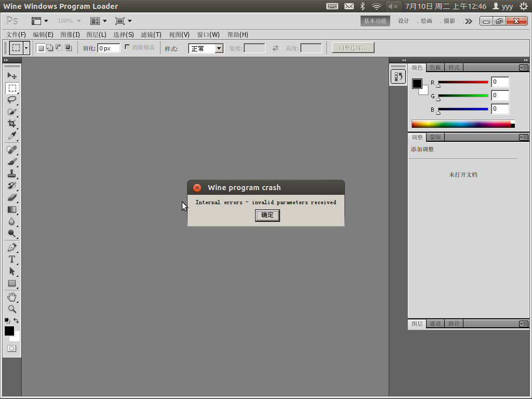
Task: Open the Ubuntu mail indicator
Action: (349, 6)
